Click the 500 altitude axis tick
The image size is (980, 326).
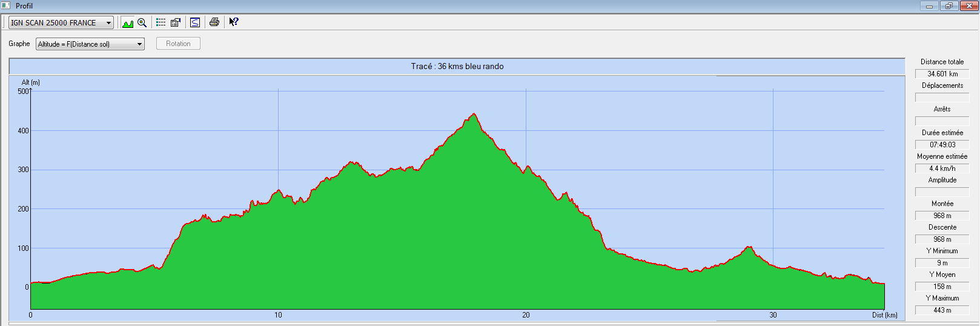coord(23,91)
